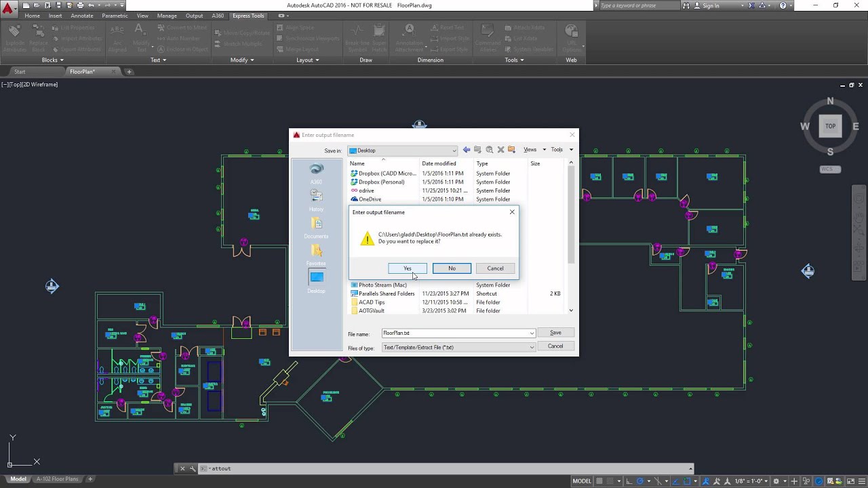Viewport: 868px width, 488px height.
Task: Switch to the Output ribbon tab
Action: [x=194, y=16]
